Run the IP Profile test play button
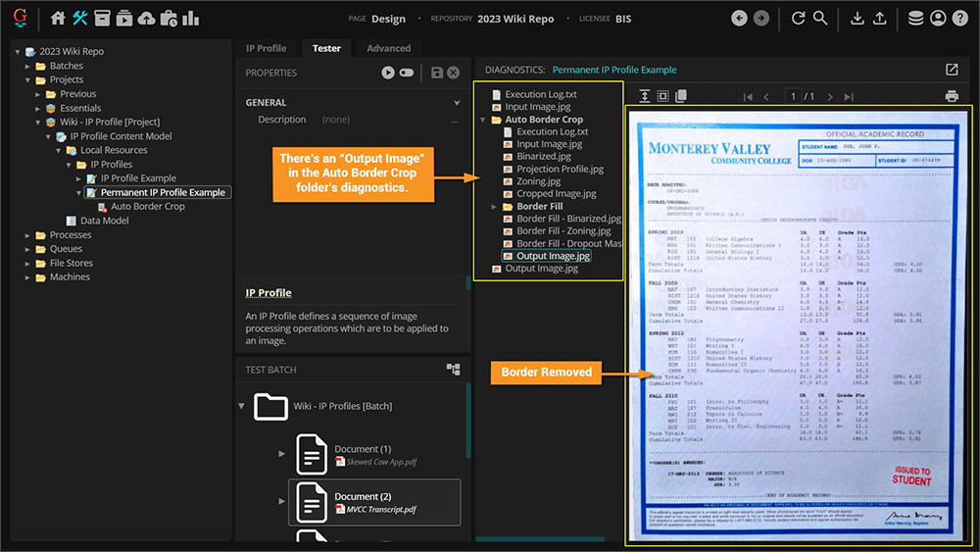 pos(388,73)
